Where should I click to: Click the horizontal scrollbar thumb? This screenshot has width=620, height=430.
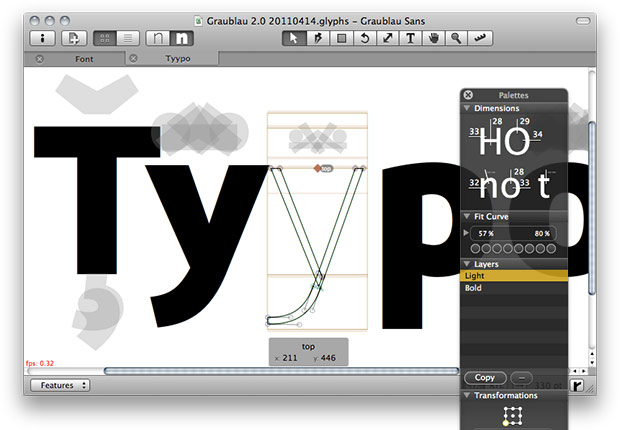coord(282,371)
